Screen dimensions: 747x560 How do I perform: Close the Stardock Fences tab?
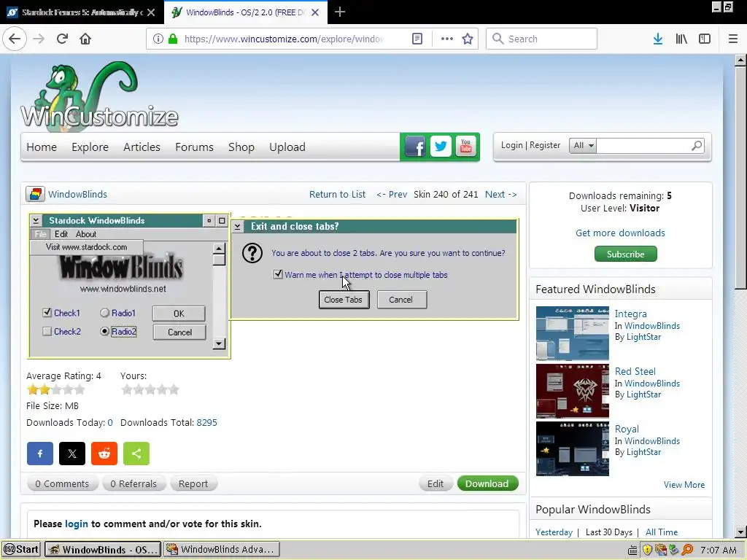coord(151,12)
